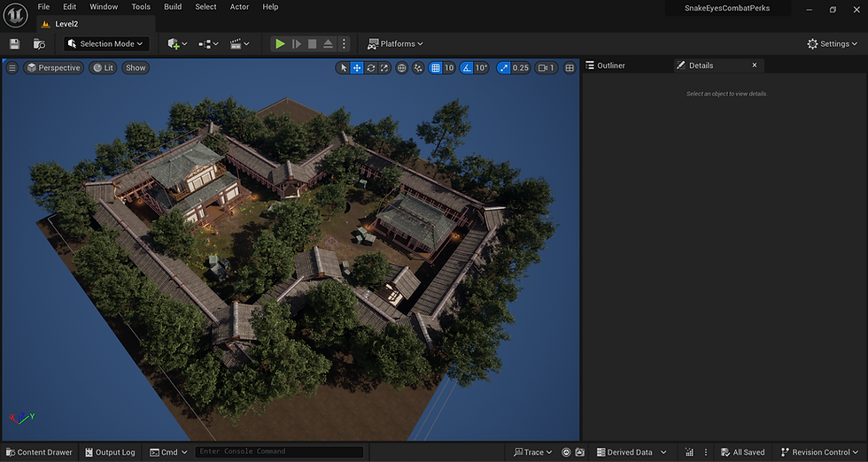The height and width of the screenshot is (462, 868).
Task: Adjust camera speed setting
Action: click(x=546, y=67)
